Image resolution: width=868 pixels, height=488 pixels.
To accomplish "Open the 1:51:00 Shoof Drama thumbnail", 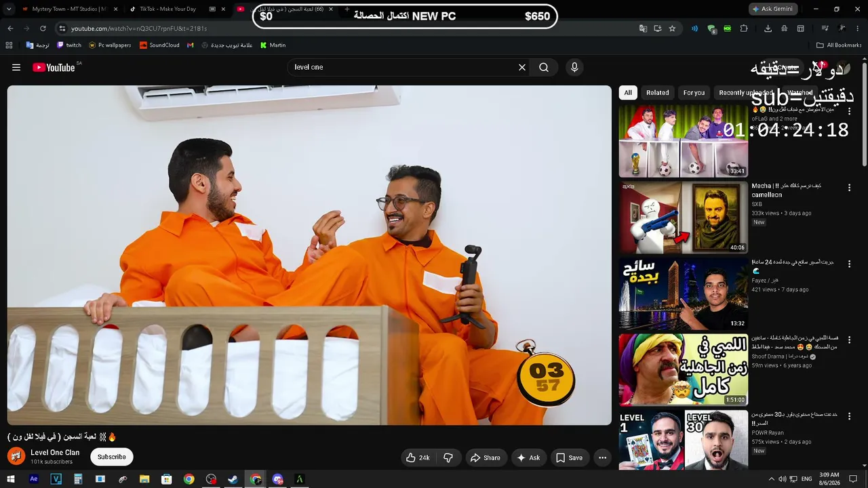I will pyautogui.click(x=683, y=370).
